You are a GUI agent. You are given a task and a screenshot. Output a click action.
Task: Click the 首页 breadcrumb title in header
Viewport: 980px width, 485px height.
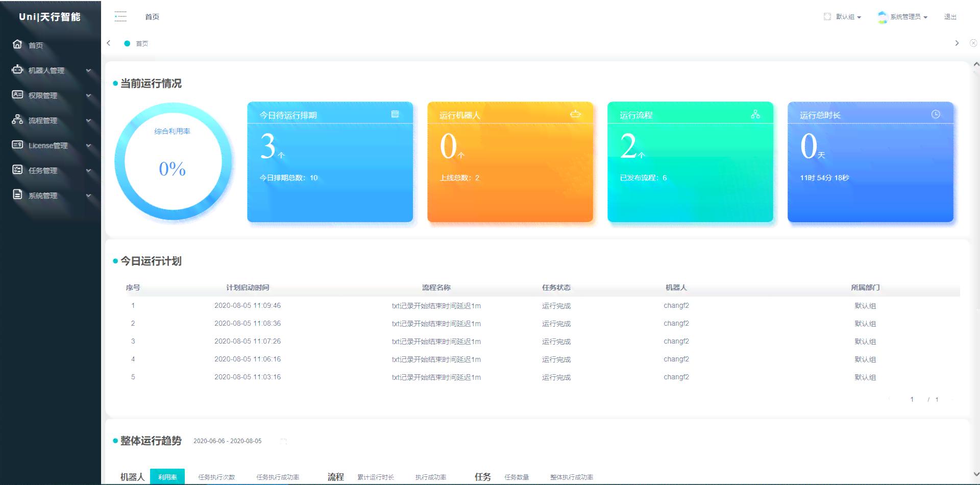click(152, 17)
